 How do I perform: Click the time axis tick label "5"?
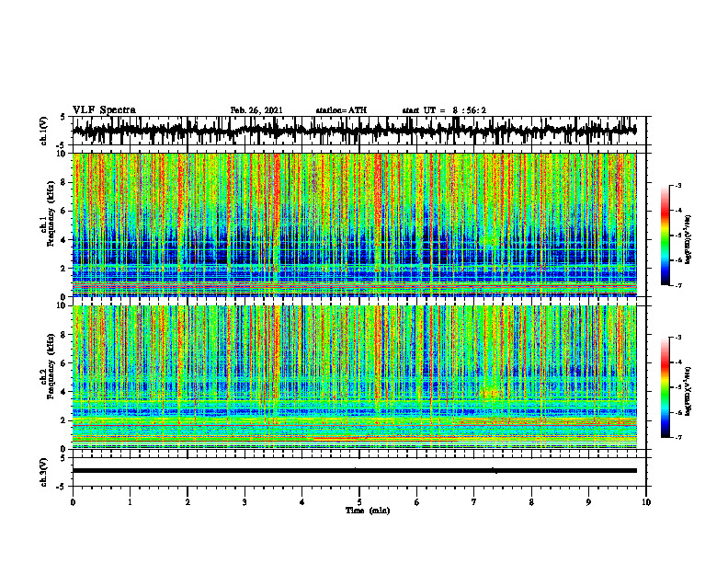[x=359, y=502]
